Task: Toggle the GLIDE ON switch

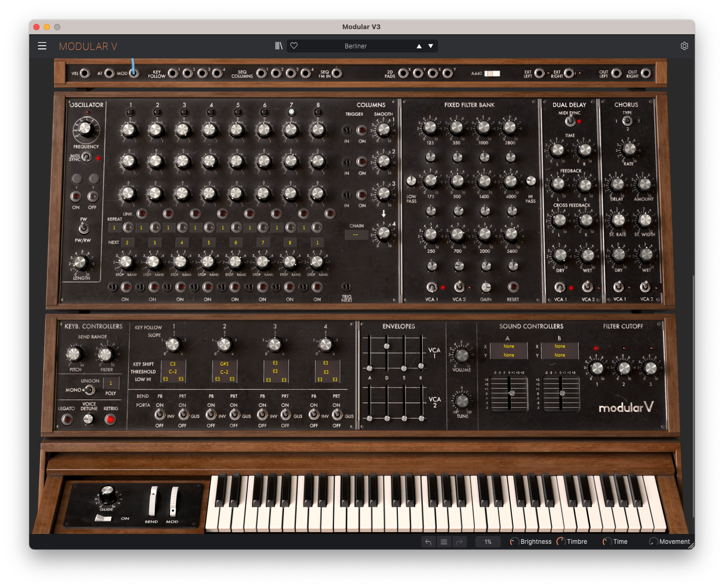Action: pyautogui.click(x=103, y=518)
